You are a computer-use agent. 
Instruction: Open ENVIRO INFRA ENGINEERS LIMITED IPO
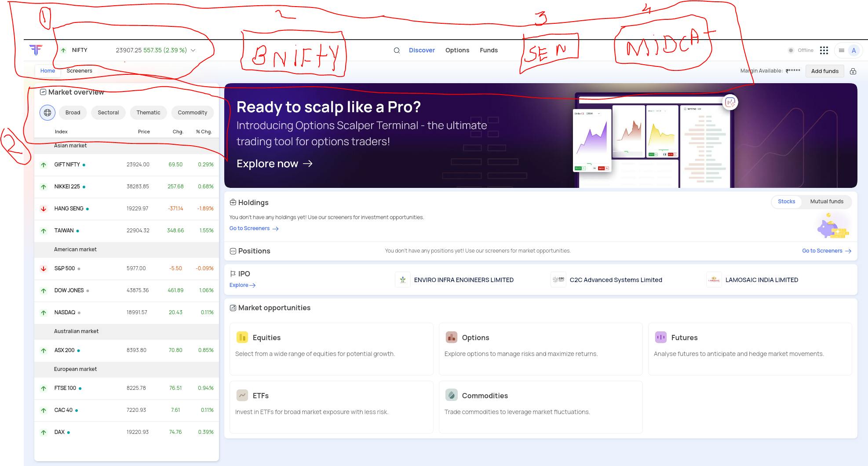[x=464, y=280]
